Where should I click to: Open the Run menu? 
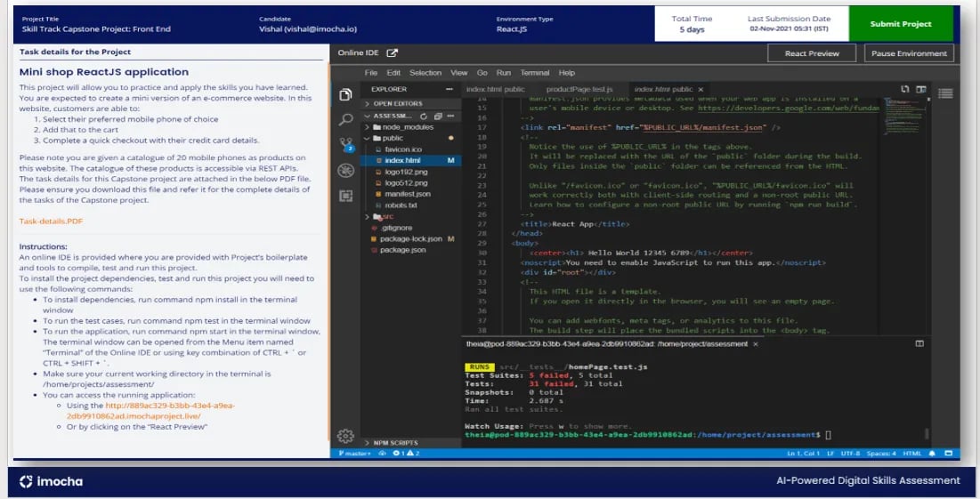click(x=503, y=73)
